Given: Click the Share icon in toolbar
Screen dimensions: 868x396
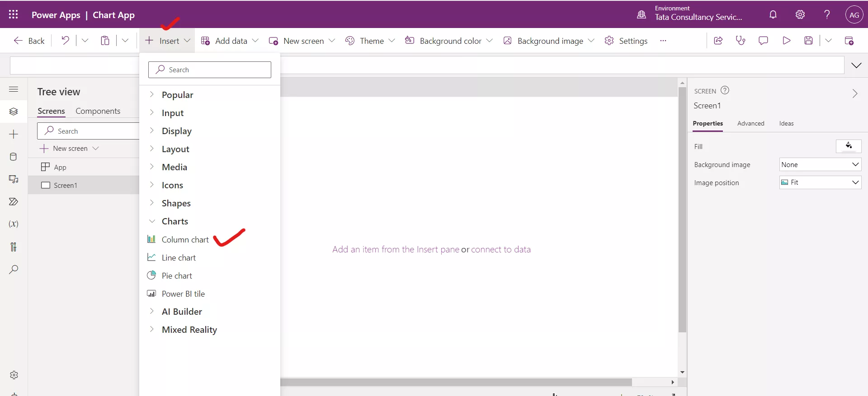Looking at the screenshot, I should [x=718, y=41].
